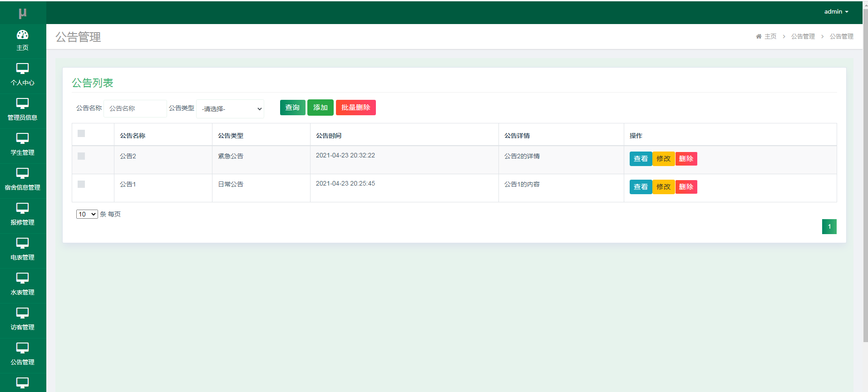Open the 主页 dashboard icon in sidebar

23,34
